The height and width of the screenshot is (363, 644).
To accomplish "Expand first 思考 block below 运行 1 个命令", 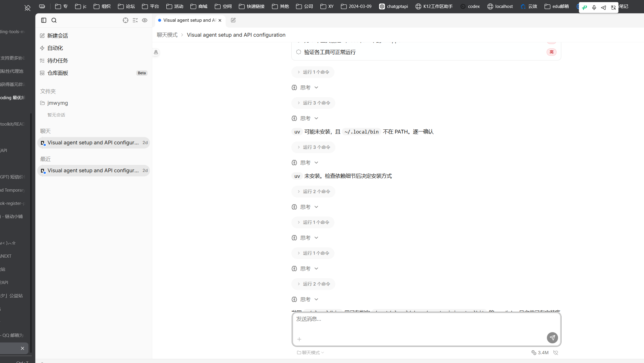I will (305, 87).
